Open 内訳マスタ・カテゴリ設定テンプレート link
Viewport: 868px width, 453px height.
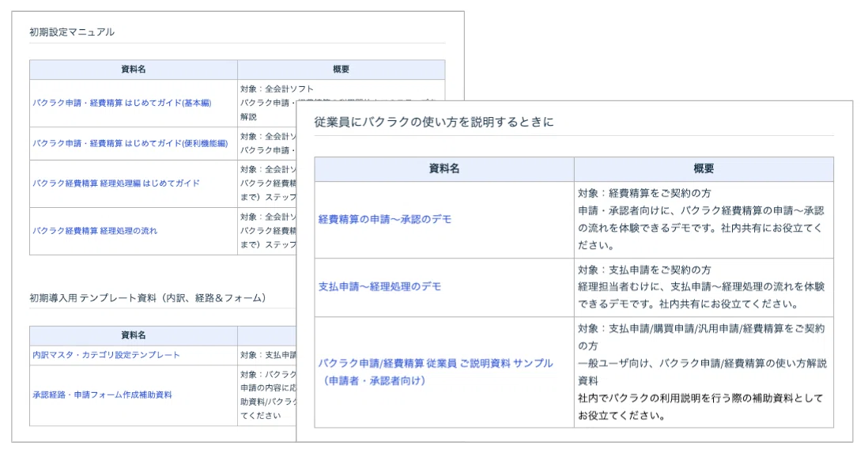(x=106, y=355)
